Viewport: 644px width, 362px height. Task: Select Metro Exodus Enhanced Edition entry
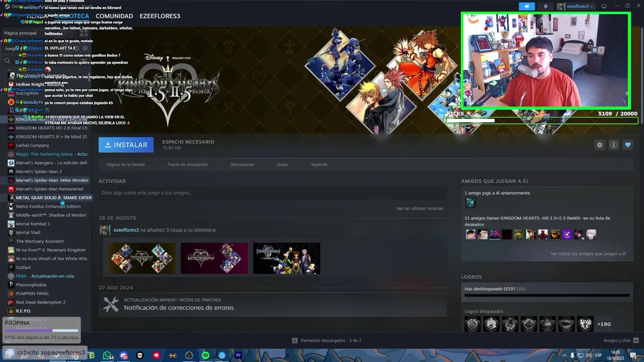tap(48, 206)
